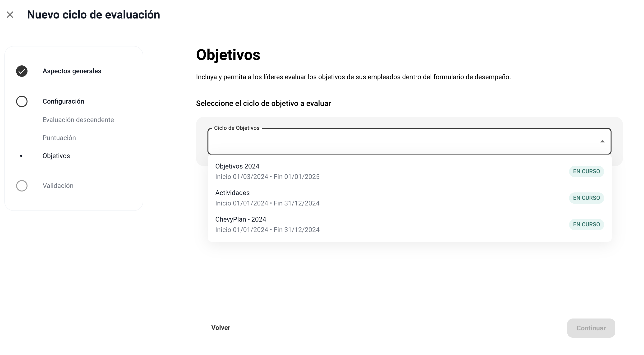Open the Puntuación sub-step

[59, 138]
